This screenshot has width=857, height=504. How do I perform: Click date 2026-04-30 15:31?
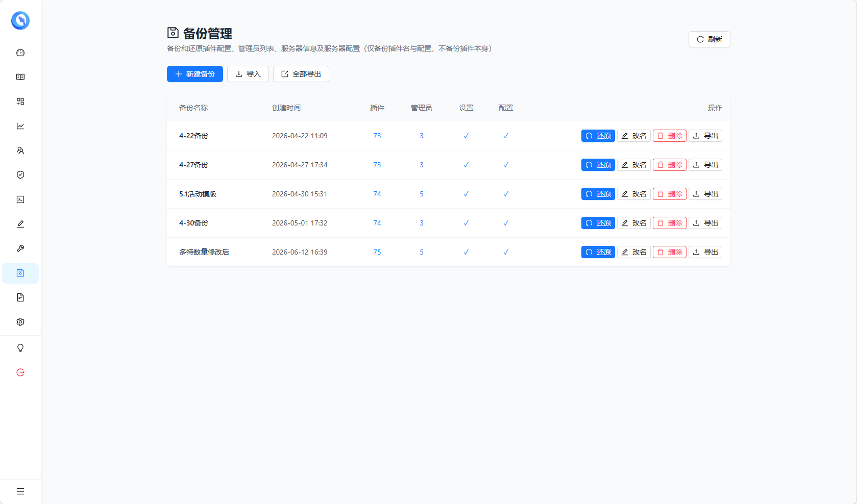(x=300, y=194)
